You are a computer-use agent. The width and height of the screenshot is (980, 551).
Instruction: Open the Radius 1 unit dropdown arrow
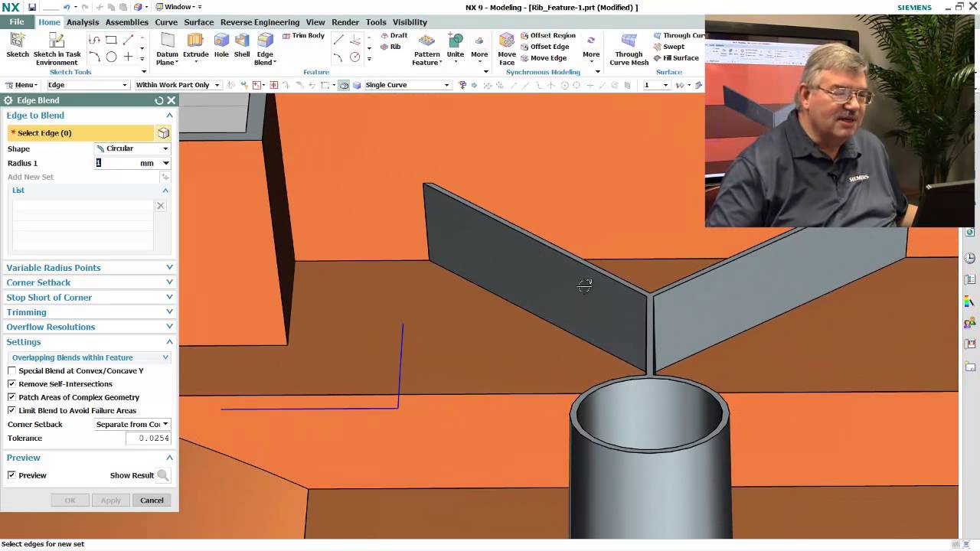165,163
